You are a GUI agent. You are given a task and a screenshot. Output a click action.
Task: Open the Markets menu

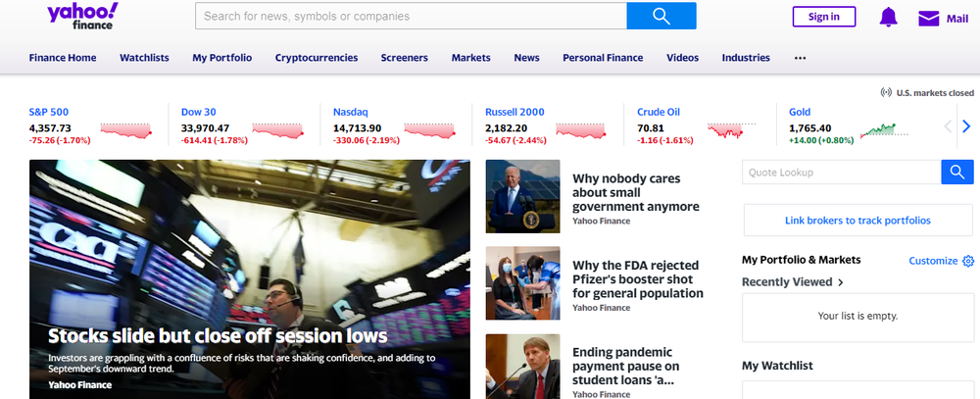(x=471, y=58)
